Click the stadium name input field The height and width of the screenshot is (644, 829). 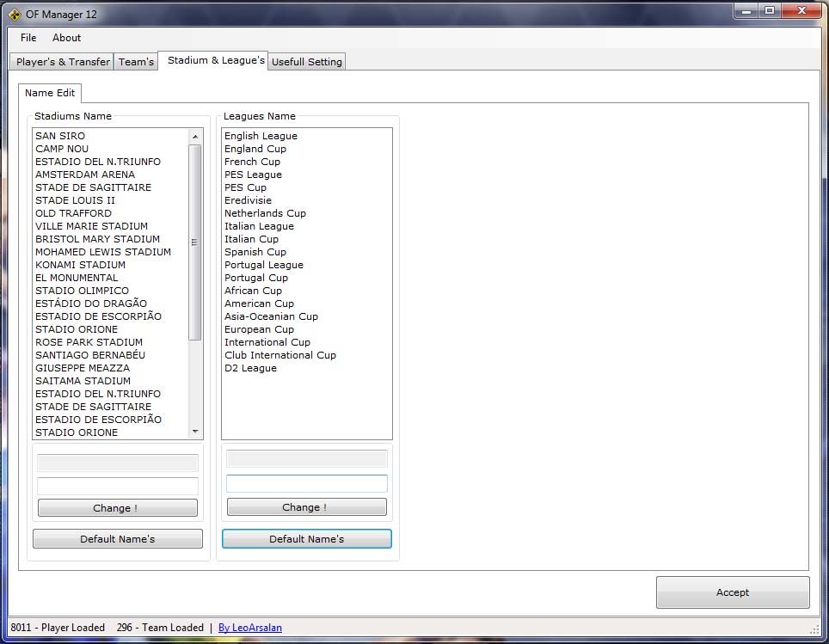click(118, 486)
